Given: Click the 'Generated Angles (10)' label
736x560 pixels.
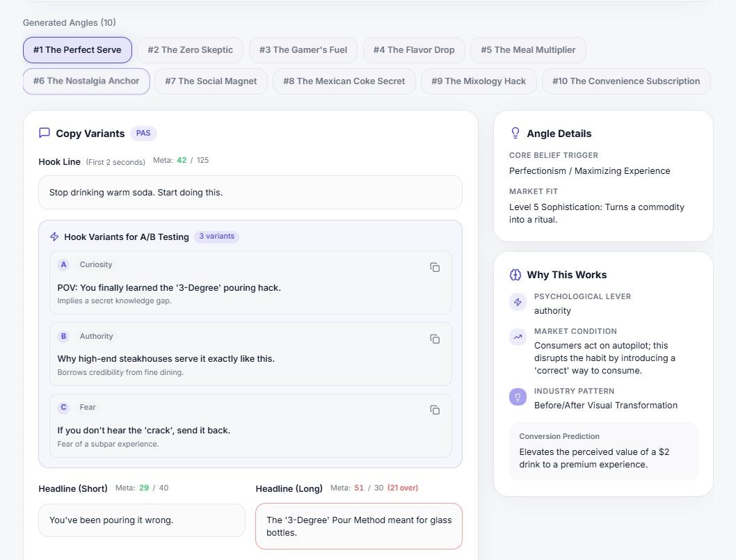Looking at the screenshot, I should click(x=70, y=22).
